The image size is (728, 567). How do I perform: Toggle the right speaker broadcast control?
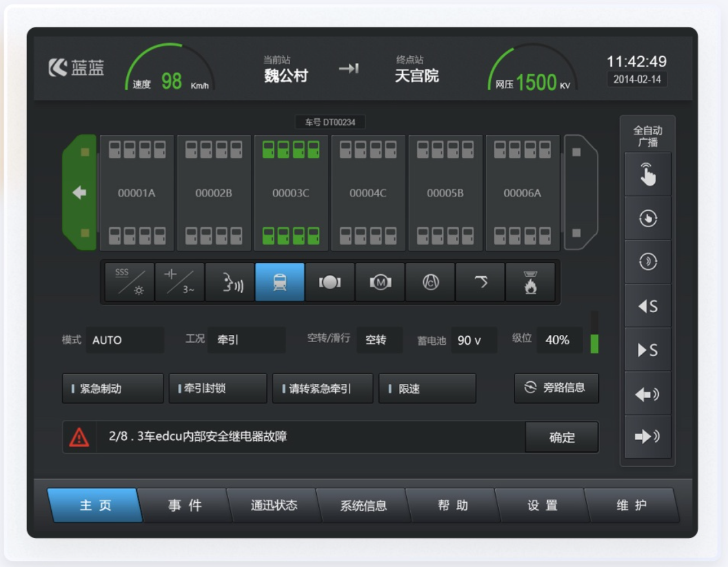647,436
